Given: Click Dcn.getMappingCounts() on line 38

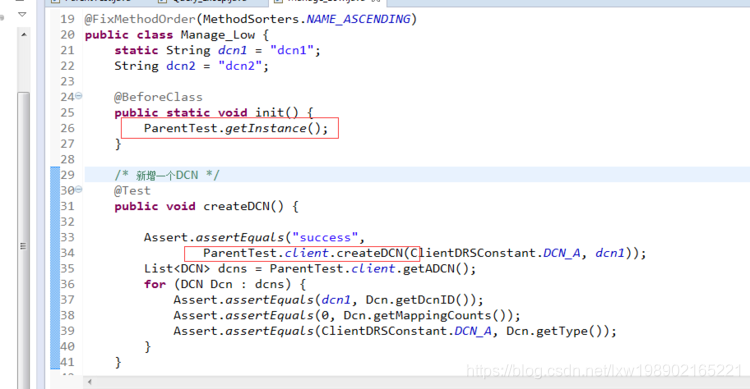Looking at the screenshot, I should [x=428, y=315].
